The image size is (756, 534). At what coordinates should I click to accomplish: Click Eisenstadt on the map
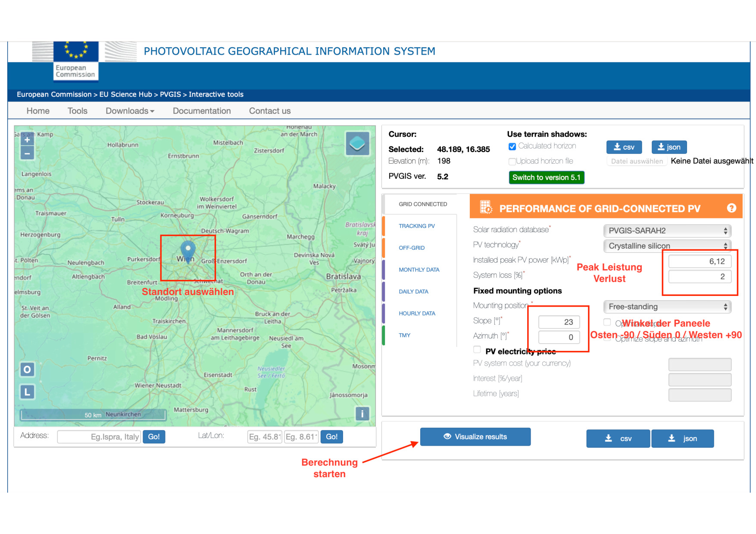coord(218,375)
